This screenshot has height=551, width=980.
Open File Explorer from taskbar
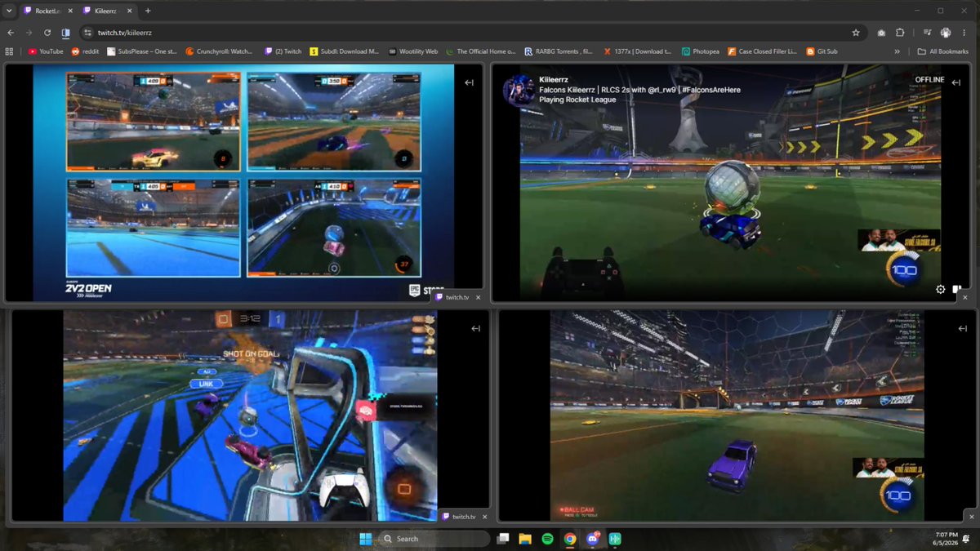pos(525,539)
